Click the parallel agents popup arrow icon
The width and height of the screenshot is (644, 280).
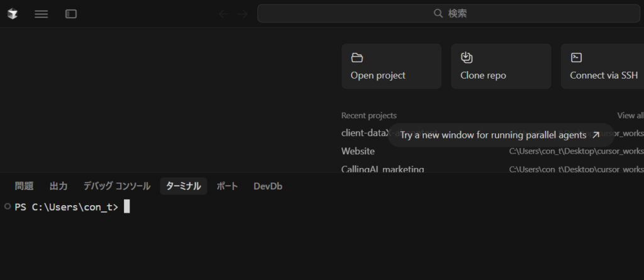(x=596, y=135)
